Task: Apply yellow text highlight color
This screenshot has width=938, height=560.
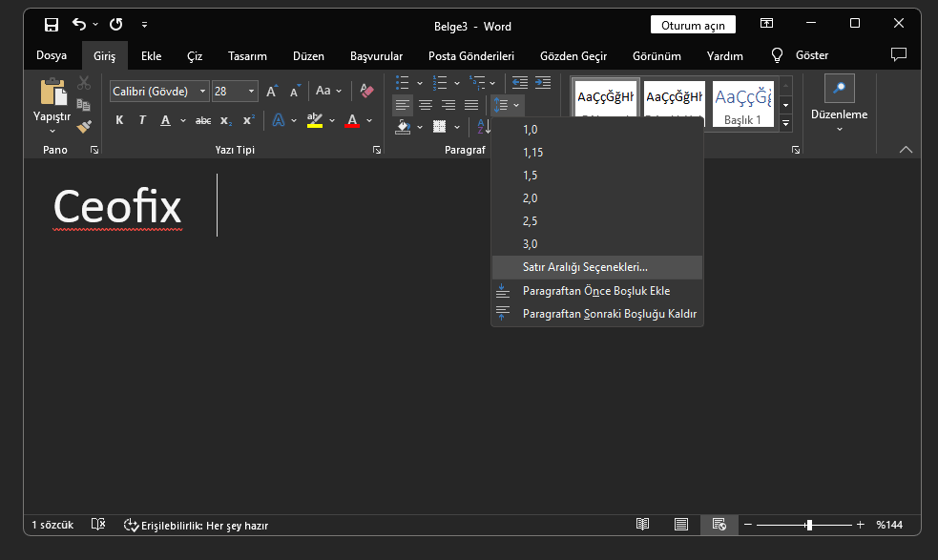Action: (x=315, y=120)
